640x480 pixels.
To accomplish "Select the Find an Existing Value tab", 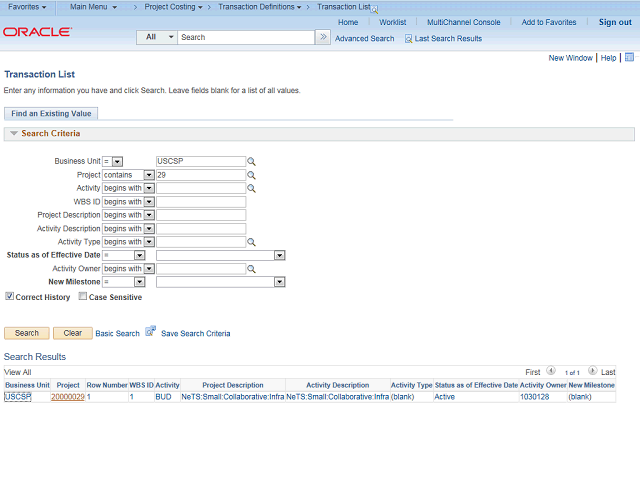I will click(51, 113).
